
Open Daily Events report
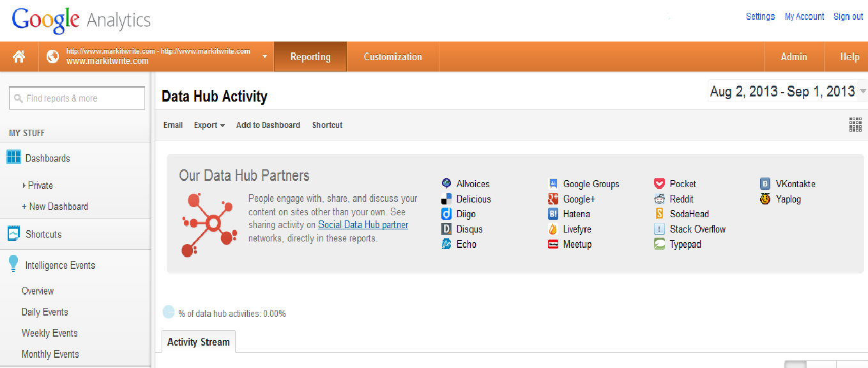tap(45, 312)
